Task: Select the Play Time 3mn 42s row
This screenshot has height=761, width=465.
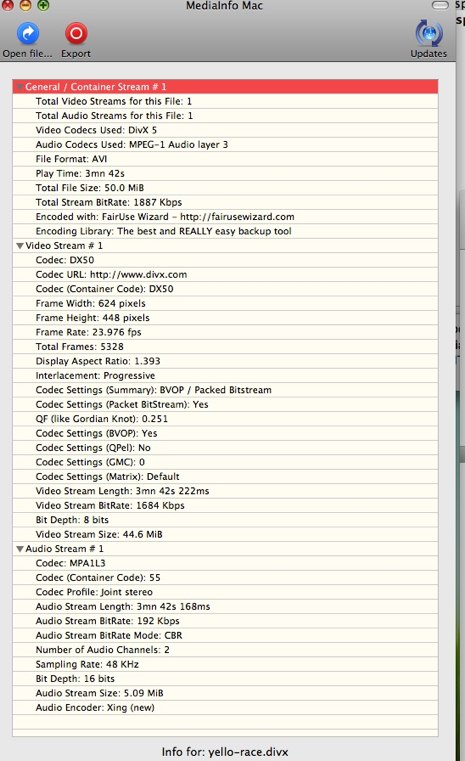Action: click(x=225, y=173)
